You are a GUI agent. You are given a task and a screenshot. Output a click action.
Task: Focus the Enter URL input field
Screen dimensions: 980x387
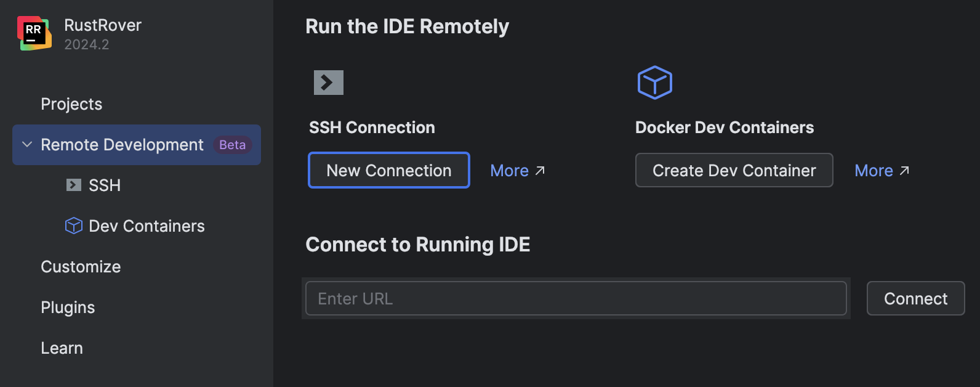click(x=576, y=298)
